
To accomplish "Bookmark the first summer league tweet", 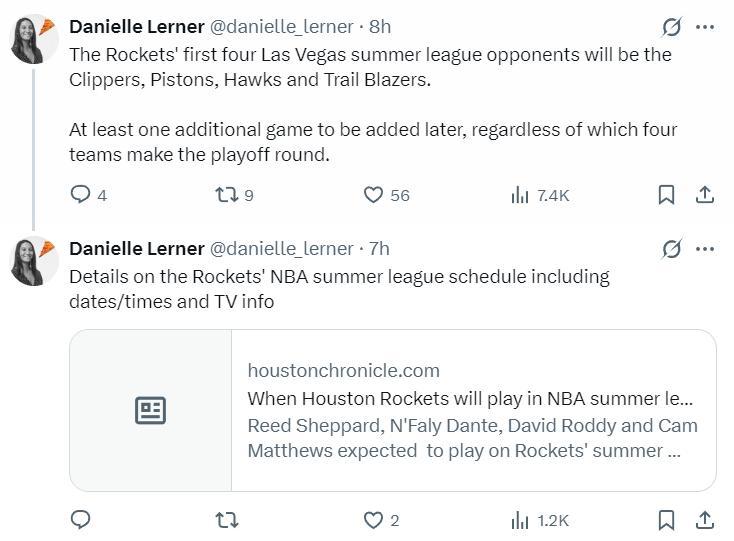I will 666,195.
